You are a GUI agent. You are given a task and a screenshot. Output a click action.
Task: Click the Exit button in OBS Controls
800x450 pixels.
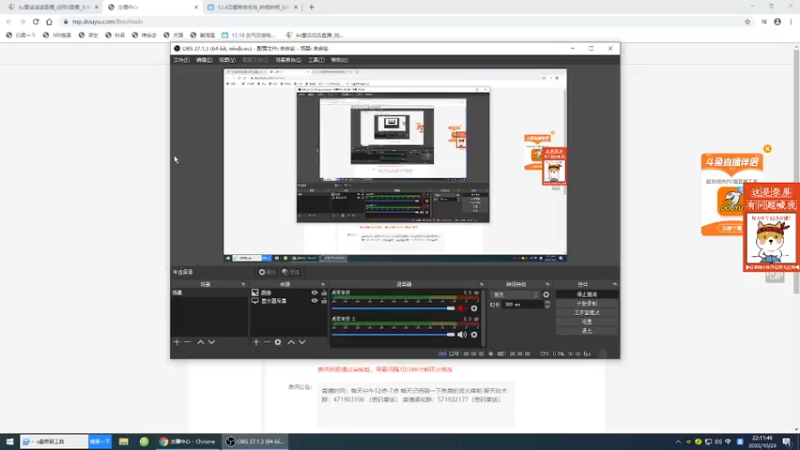click(587, 331)
